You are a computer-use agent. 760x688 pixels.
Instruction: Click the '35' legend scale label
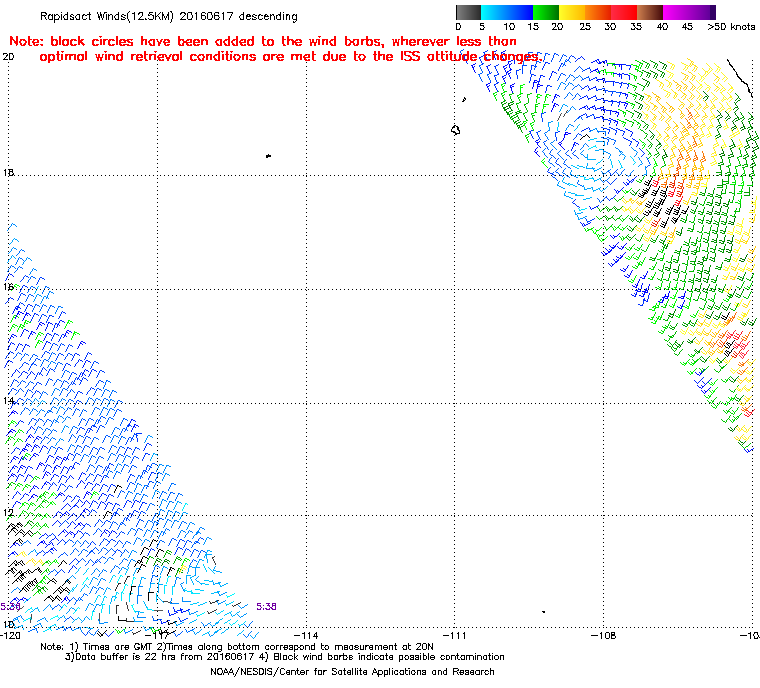click(x=636, y=27)
